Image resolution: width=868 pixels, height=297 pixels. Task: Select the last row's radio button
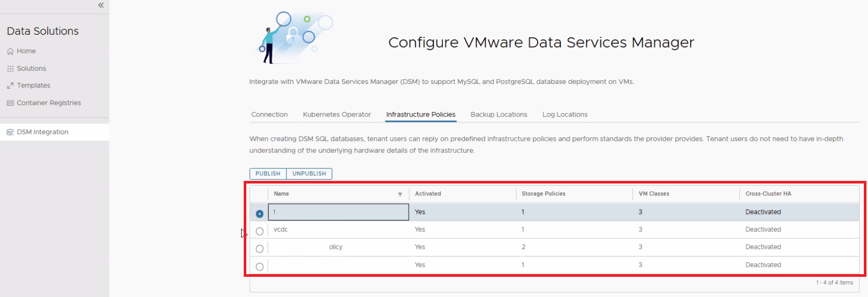coord(260,266)
